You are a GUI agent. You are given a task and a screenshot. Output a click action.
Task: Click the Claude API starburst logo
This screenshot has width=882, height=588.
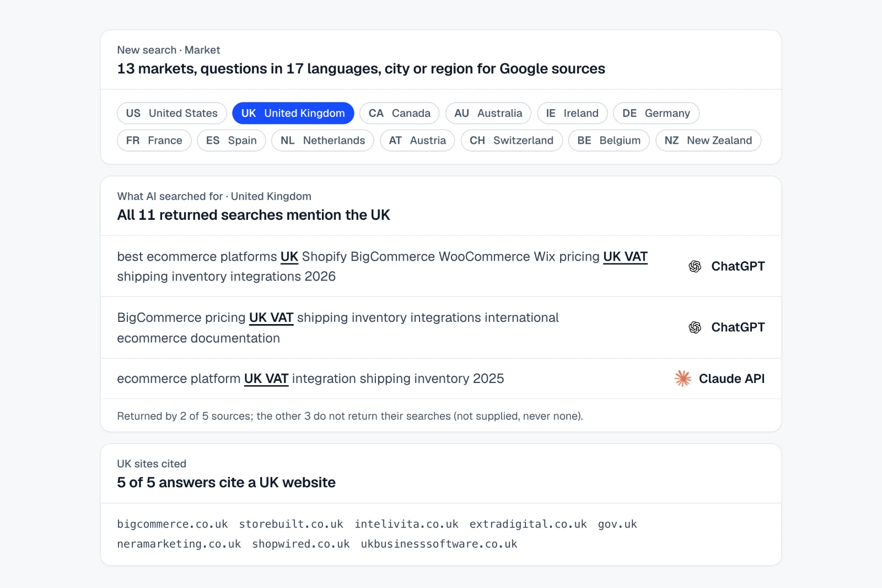(683, 379)
